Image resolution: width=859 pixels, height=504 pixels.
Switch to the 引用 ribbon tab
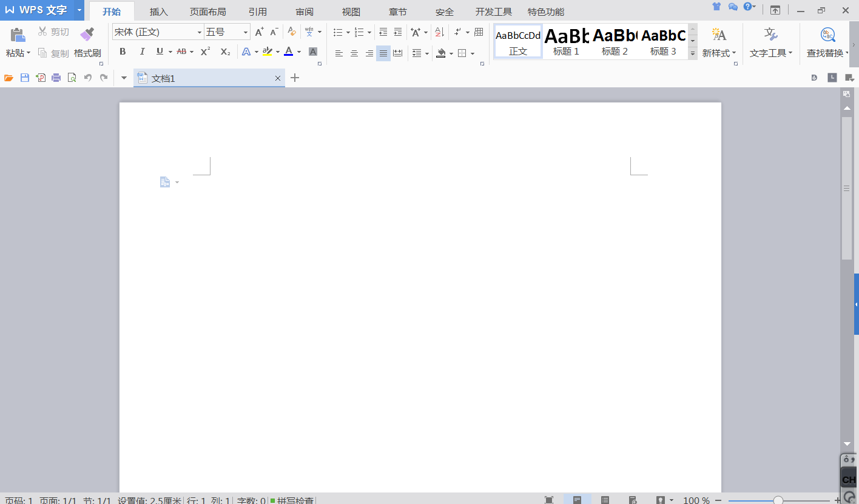tap(258, 12)
